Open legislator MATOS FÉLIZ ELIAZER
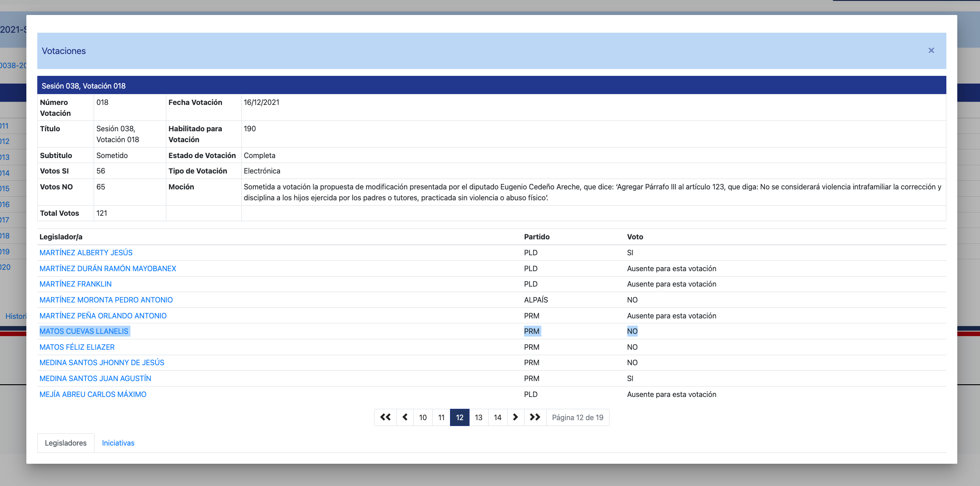 tap(77, 347)
